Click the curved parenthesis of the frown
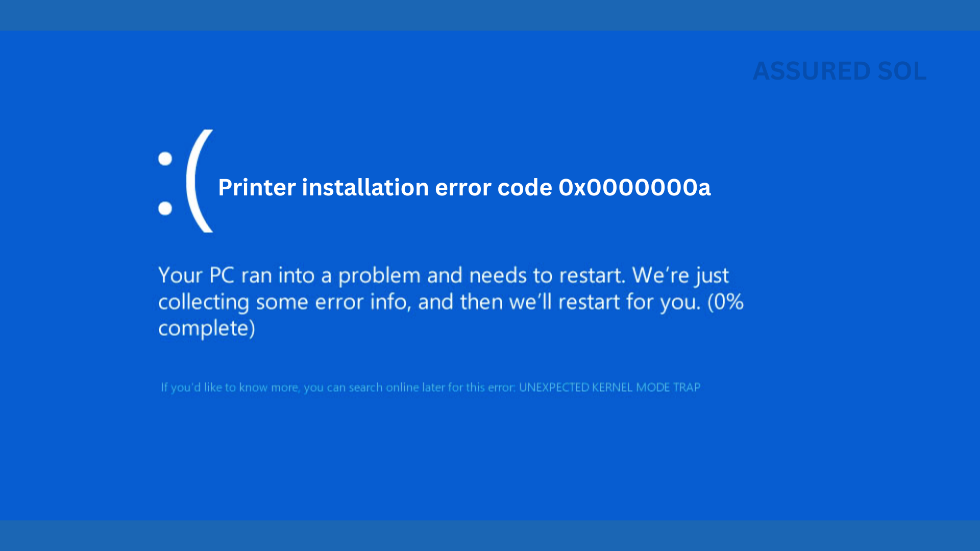980x551 pixels. pos(199,181)
